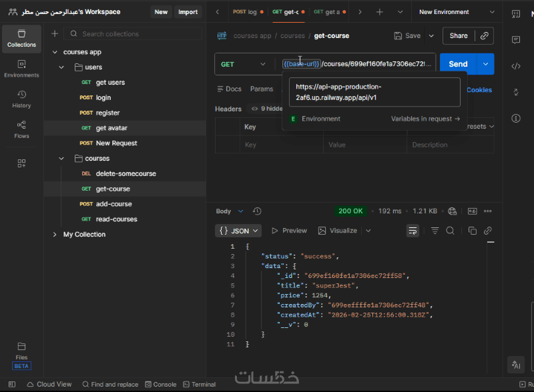Image resolution: width=534 pixels, height=392 pixels.
Task: Click the copy link icon beside Share
Action: click(x=485, y=36)
